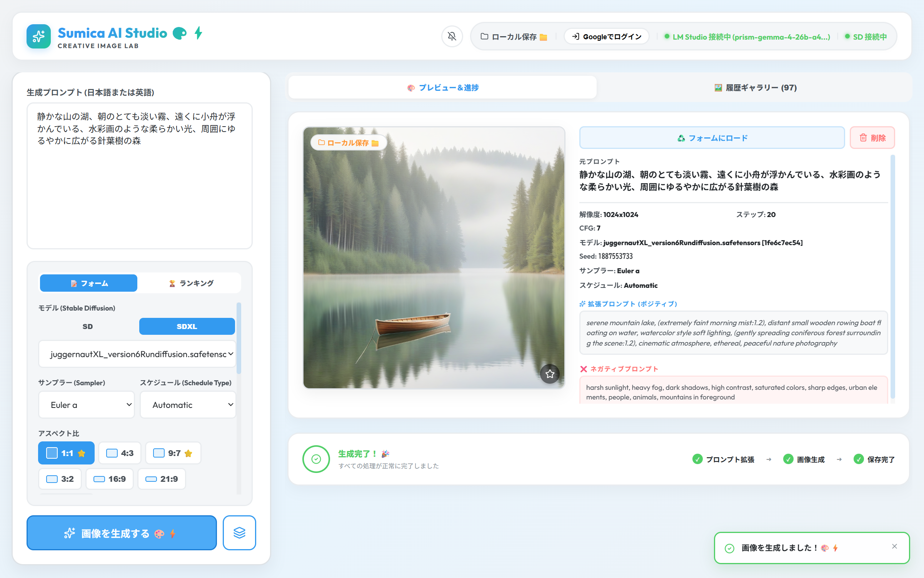The height and width of the screenshot is (578, 924).
Task: Click the ローカル保存 header storage option
Action: click(514, 37)
